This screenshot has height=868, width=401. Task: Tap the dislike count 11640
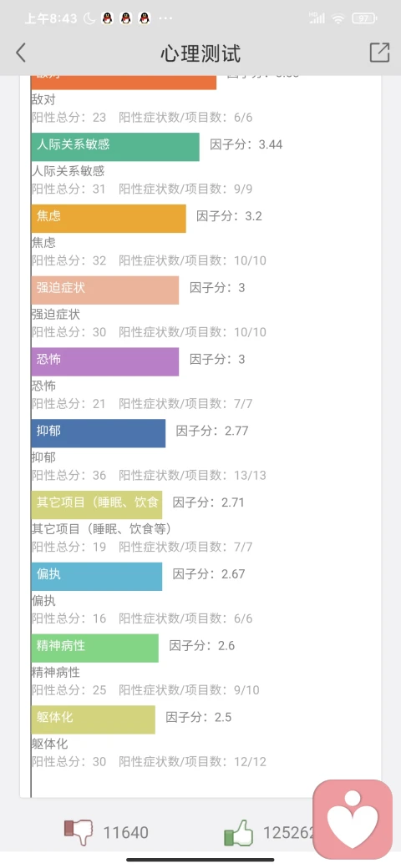point(125,833)
